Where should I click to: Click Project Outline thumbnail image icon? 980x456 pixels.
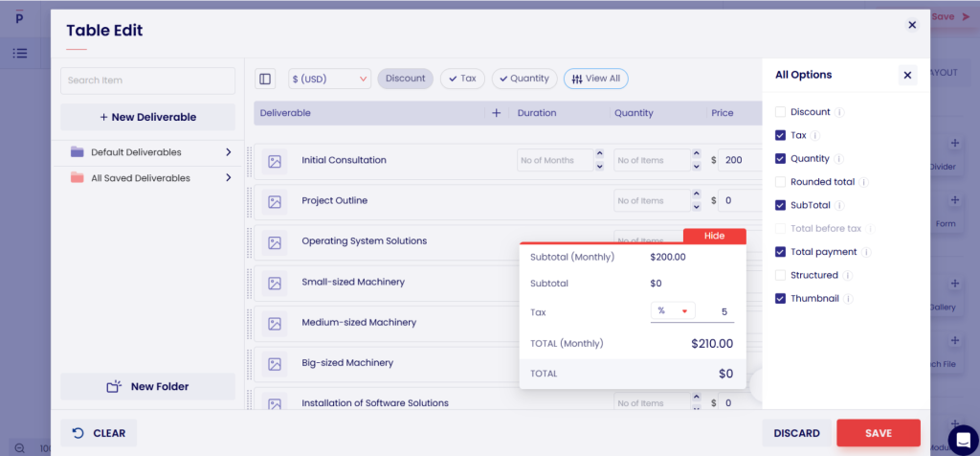pos(275,202)
